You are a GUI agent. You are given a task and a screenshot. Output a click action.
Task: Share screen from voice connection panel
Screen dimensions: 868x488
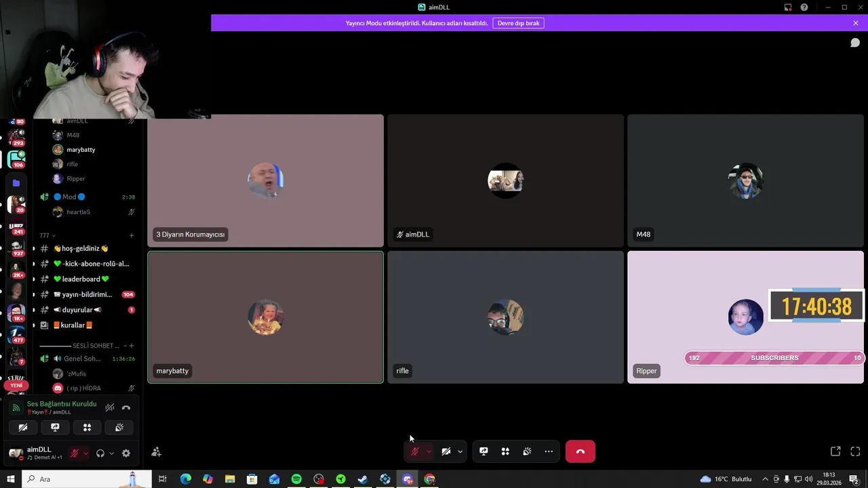click(55, 428)
